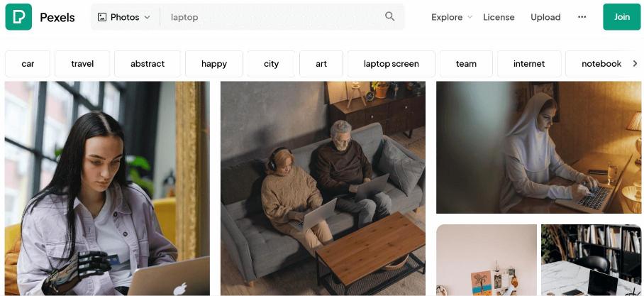
Task: Select the notebook tag
Action: [601, 64]
